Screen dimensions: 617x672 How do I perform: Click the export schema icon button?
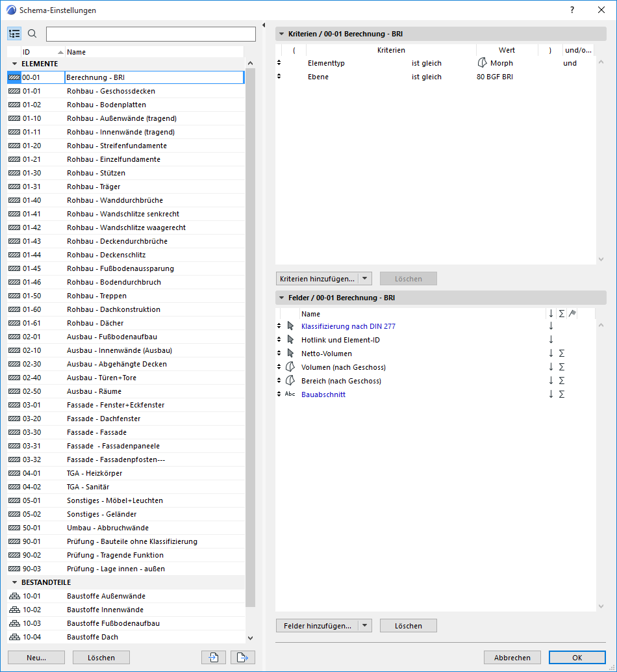click(x=242, y=657)
